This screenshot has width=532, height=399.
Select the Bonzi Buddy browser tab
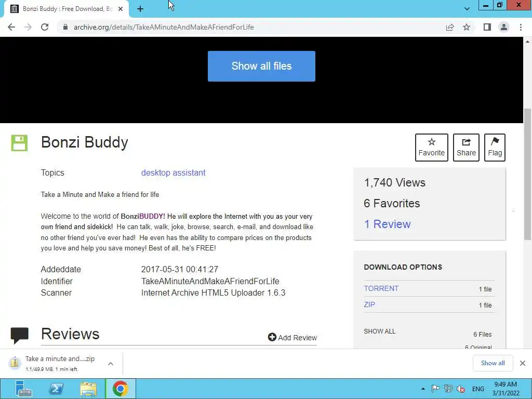[66, 9]
